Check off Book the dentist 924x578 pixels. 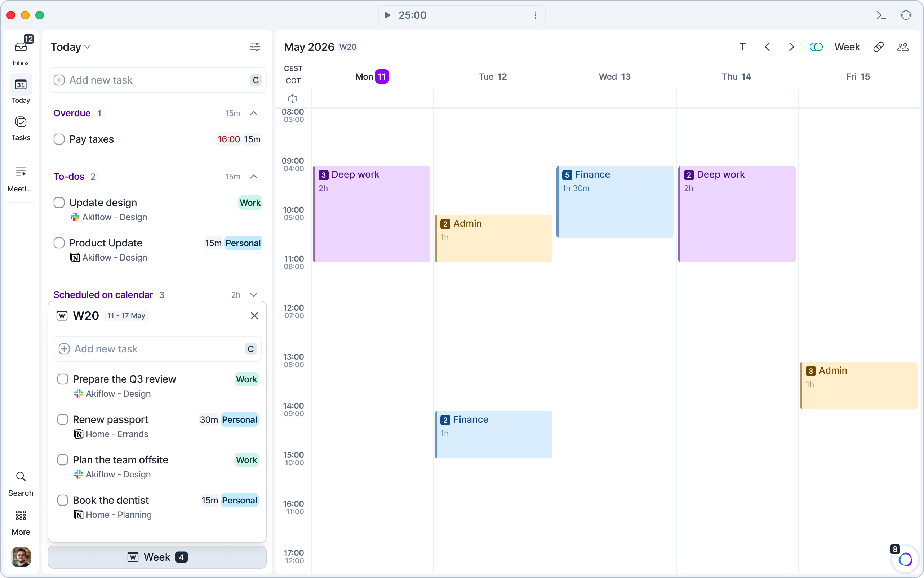[x=63, y=500]
